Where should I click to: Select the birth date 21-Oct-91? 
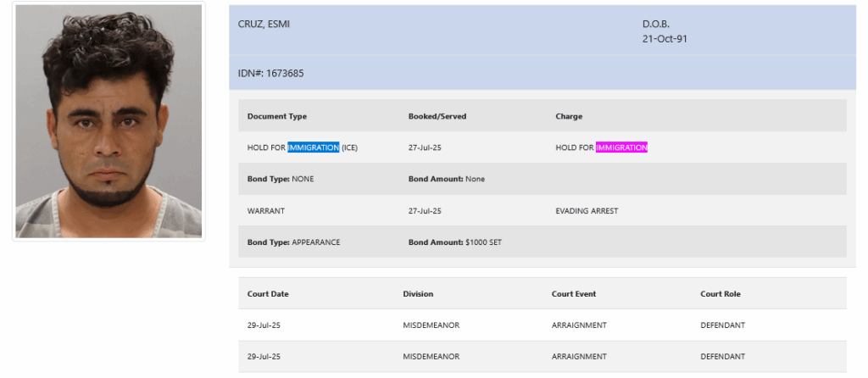pos(665,39)
